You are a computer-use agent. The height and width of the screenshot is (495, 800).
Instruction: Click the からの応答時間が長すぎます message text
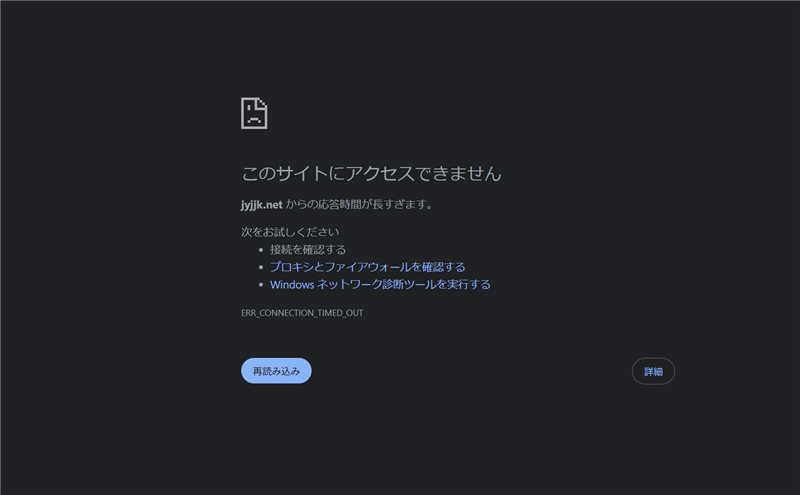pyautogui.click(x=359, y=204)
